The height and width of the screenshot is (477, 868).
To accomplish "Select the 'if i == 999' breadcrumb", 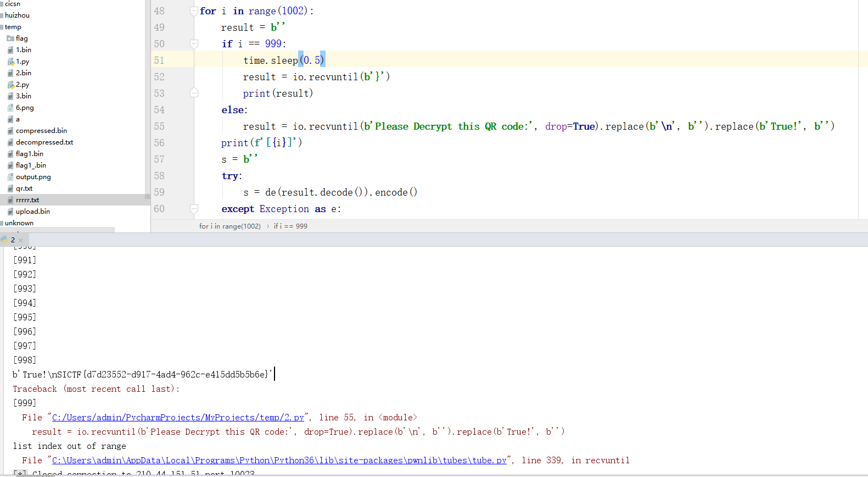I will (x=290, y=226).
